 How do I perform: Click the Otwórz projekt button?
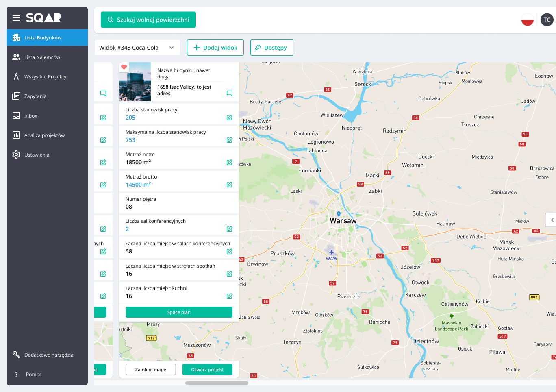coord(207,370)
